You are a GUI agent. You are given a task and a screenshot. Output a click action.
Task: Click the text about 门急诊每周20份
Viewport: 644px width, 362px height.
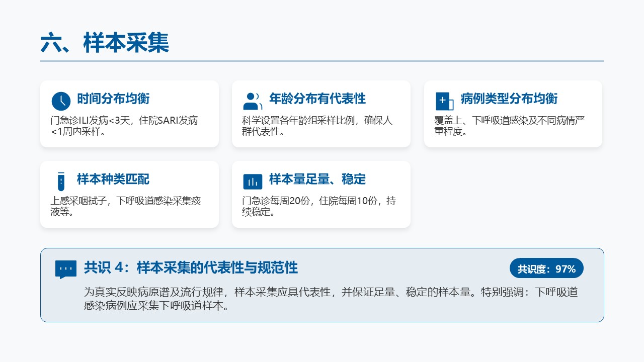[319, 207]
